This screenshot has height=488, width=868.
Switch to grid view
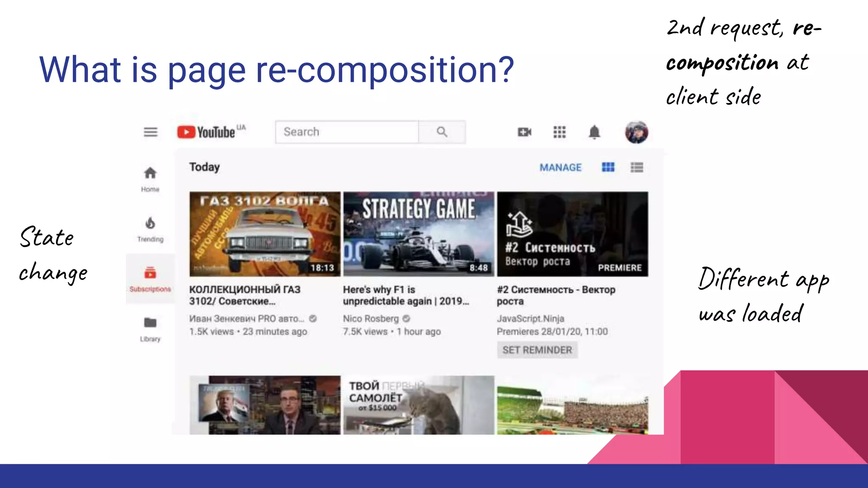(x=608, y=167)
